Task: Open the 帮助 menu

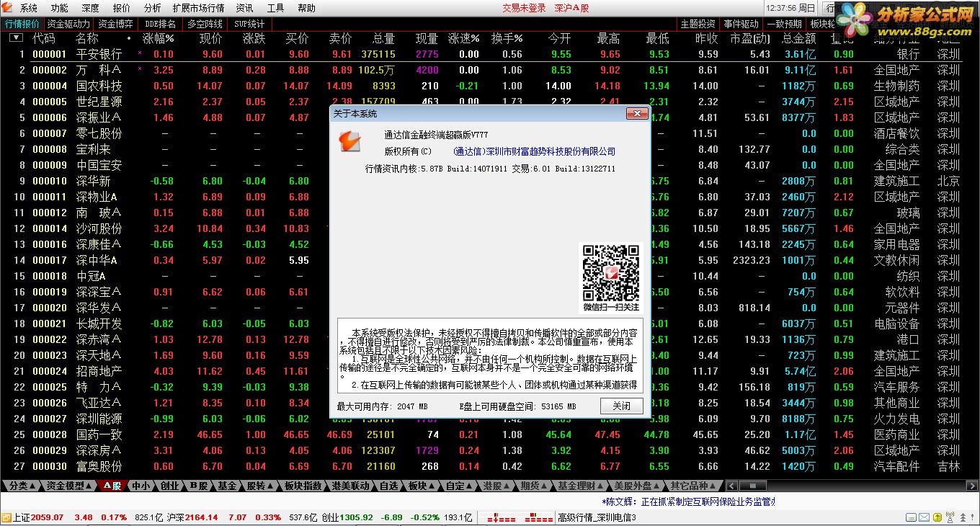Action: coord(306,8)
